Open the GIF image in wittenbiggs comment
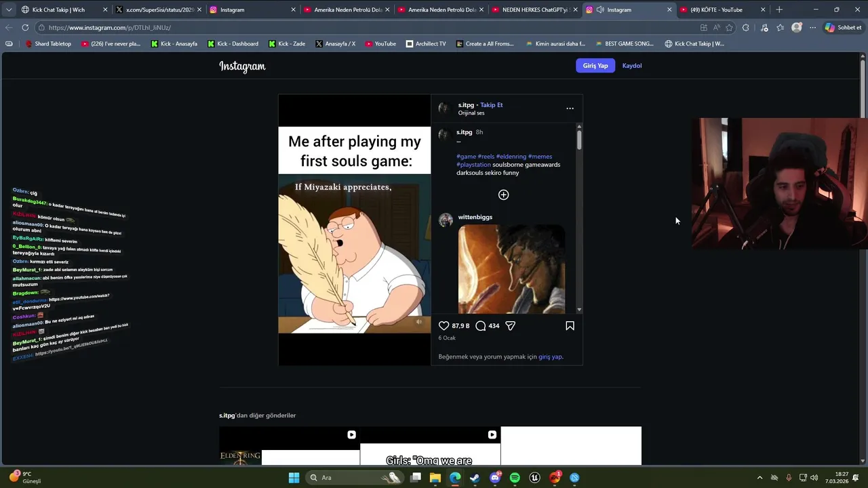This screenshot has height=488, width=868. 511,269
